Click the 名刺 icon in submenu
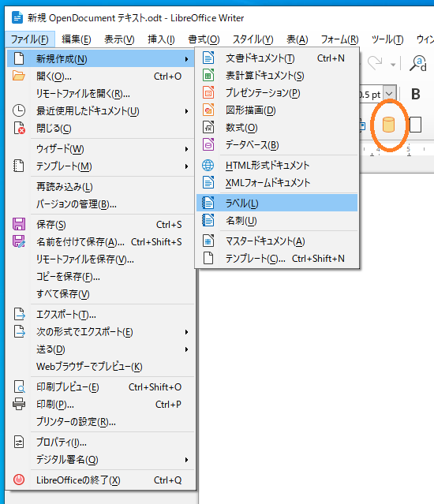434x504 pixels. pyautogui.click(x=208, y=221)
